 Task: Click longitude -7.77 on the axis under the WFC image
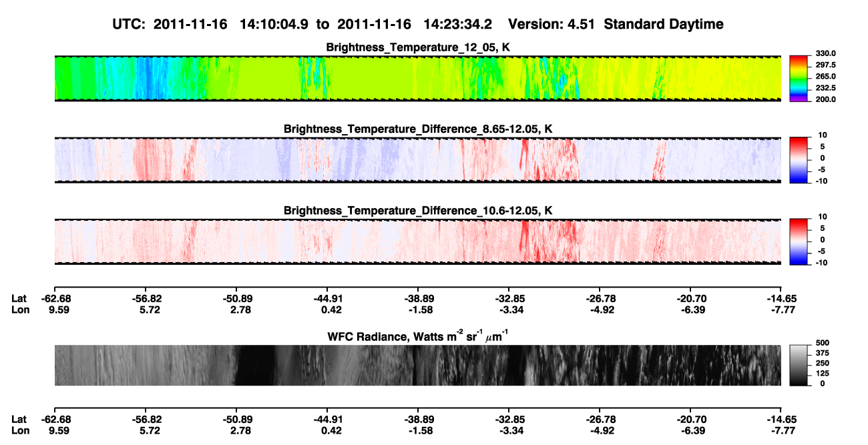coord(785,432)
